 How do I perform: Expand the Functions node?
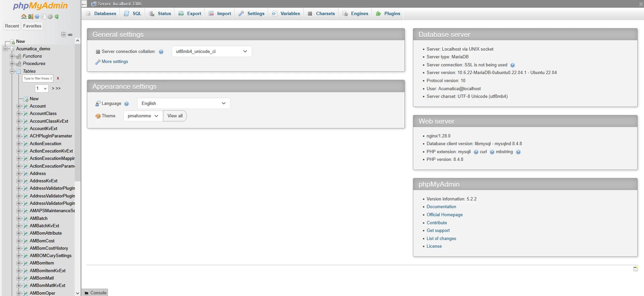click(12, 56)
